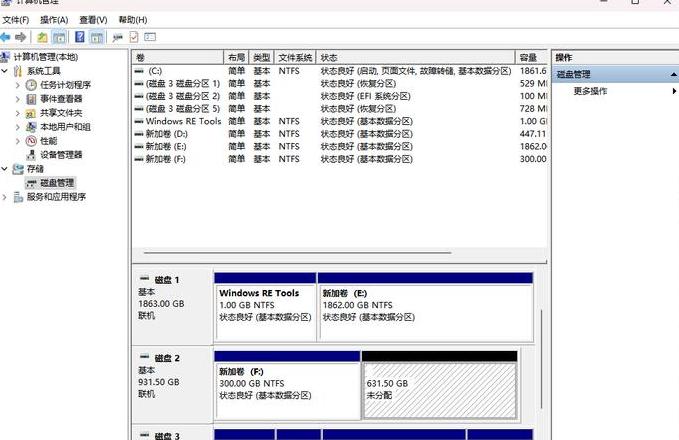Select 新加卷 (F:) in volume list
Screen dimensions: 679x440
click(x=340, y=159)
